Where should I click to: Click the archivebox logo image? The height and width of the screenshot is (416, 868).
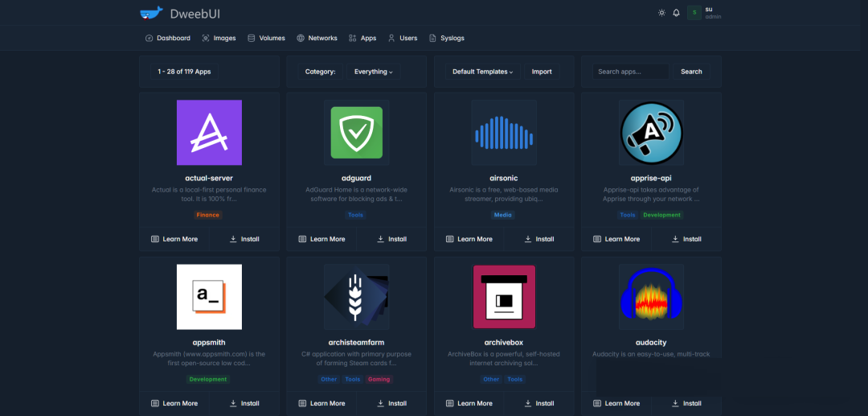coord(504,297)
